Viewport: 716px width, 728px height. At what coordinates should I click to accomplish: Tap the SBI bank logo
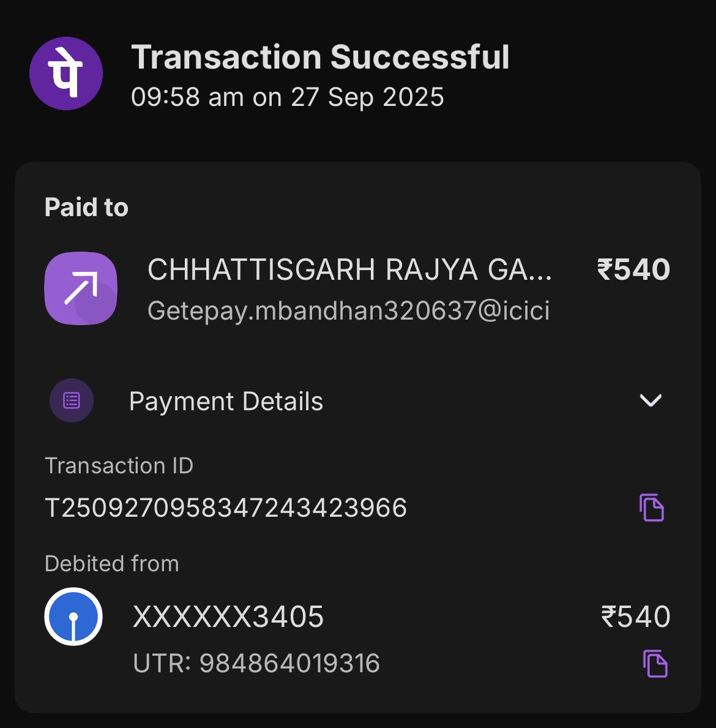[73, 617]
